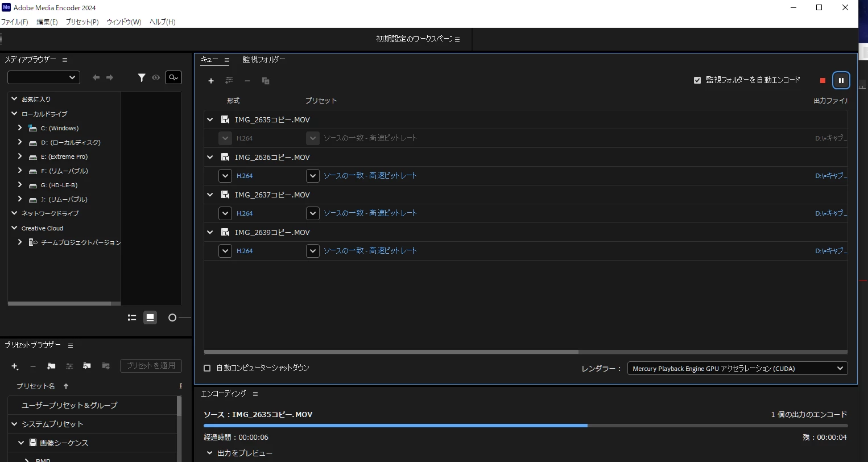Create a new preset with the plus icon
Viewport: 868px width, 462px height.
[x=15, y=366]
